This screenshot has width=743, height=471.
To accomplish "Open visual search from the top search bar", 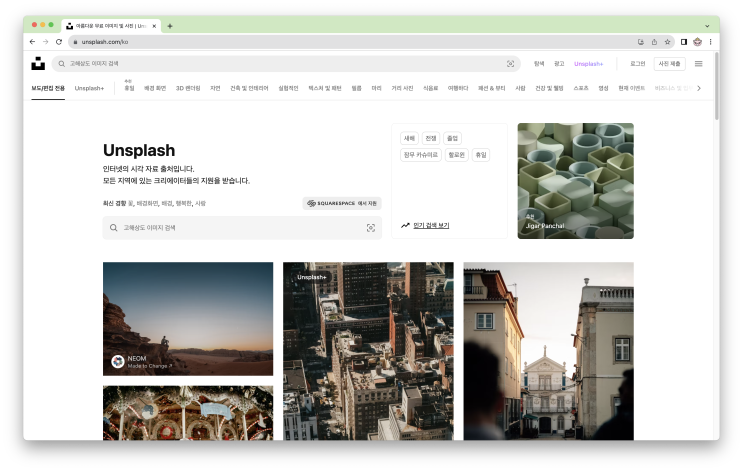I will [510, 63].
